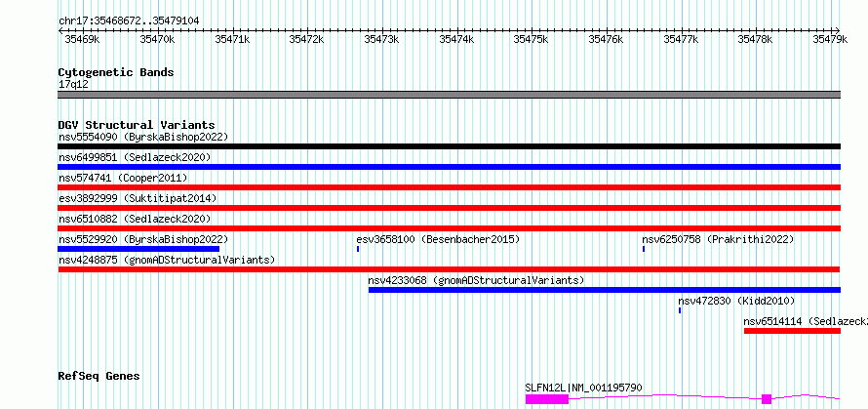The height and width of the screenshot is (409, 868).
Task: Click the RefSeq Genes track title
Action: point(99,377)
